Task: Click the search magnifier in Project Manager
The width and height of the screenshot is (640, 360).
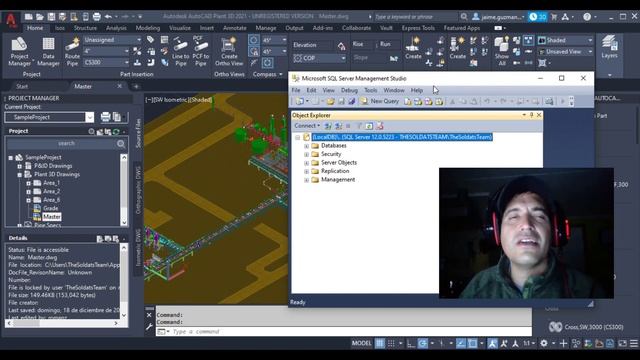Action: click(x=121, y=144)
